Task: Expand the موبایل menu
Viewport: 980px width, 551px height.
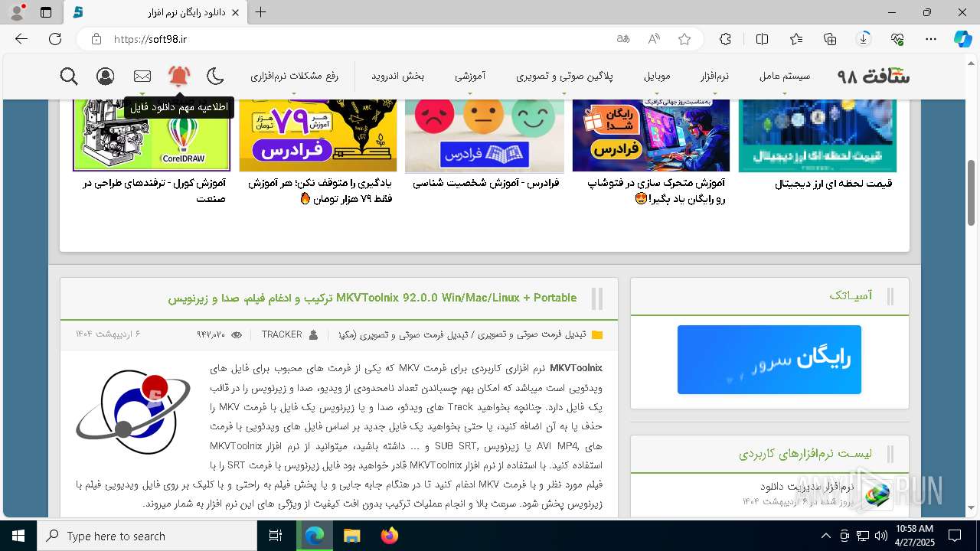Action: point(657,76)
